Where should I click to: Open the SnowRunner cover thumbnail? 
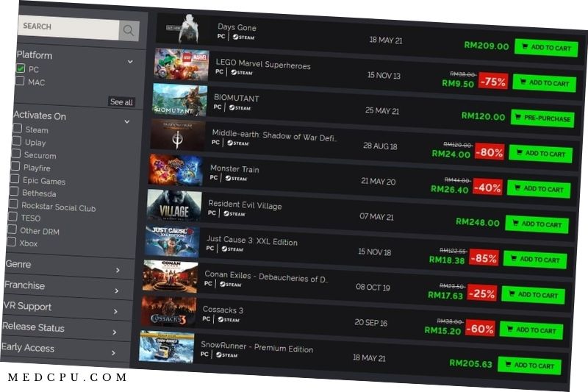(167, 347)
